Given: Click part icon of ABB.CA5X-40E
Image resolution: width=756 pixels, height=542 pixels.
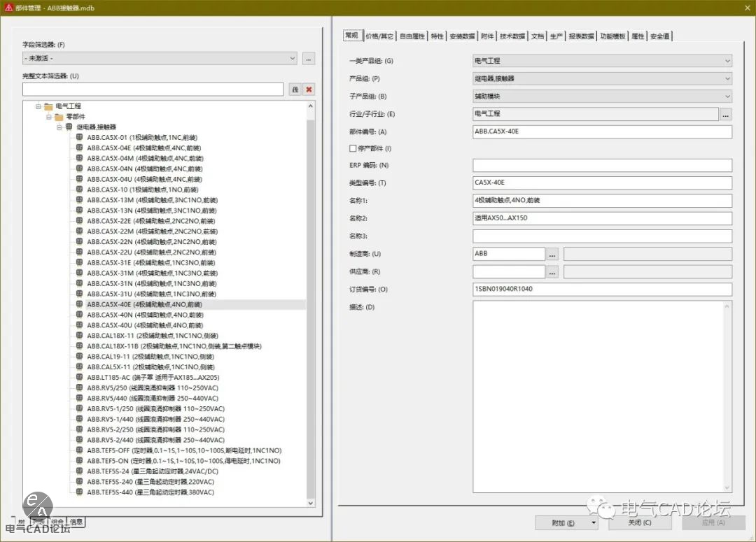Looking at the screenshot, I should click(80, 304).
